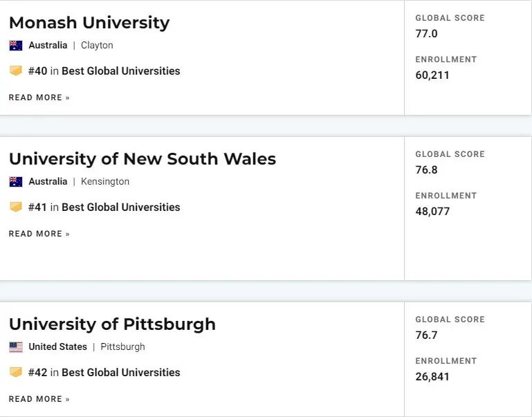The image size is (532, 417).
Task: Click the Australia flag next to Kensington
Action: tap(16, 182)
